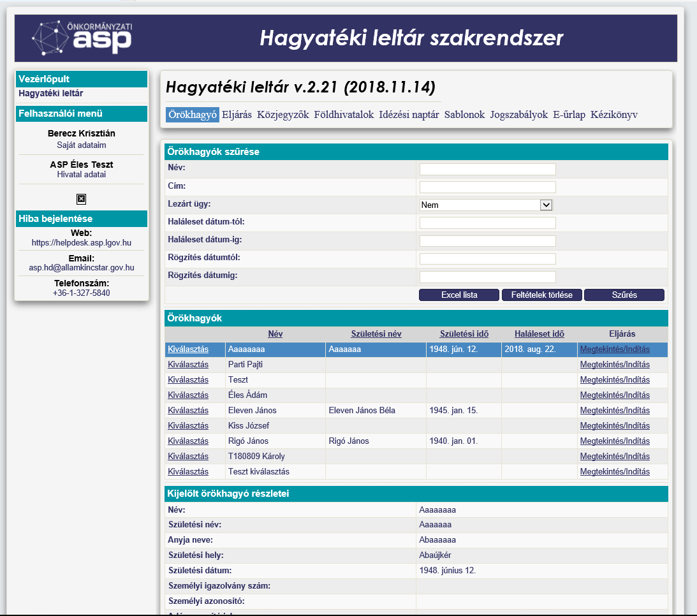The image size is (697, 616).
Task: Click Kiválasztás for Éles Ádám
Action: pos(188,395)
